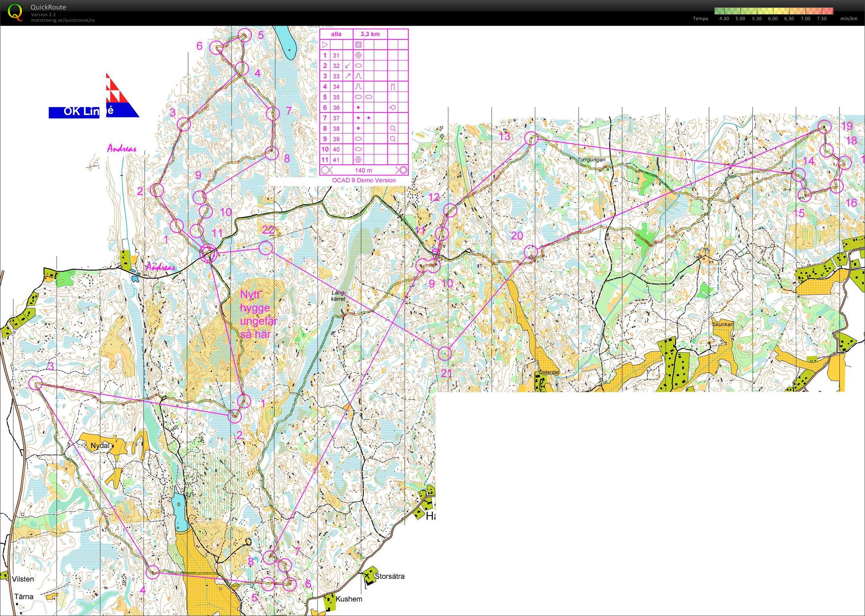Click the 'alla' header cell
865x616 pixels.
pyautogui.click(x=336, y=34)
